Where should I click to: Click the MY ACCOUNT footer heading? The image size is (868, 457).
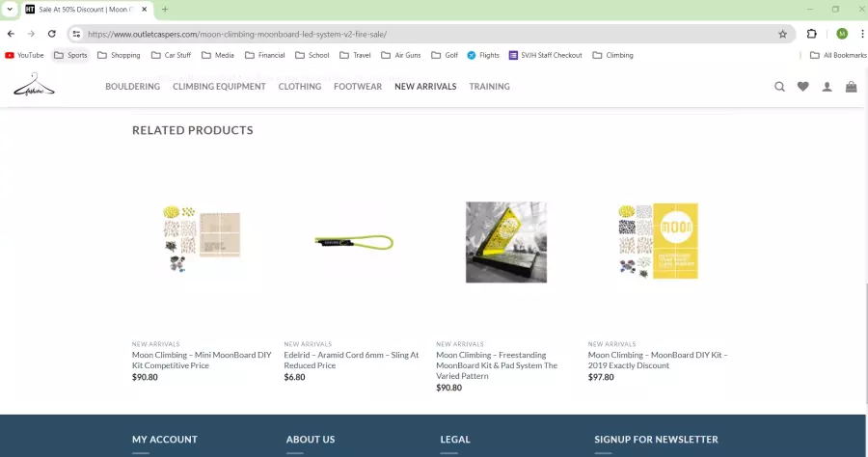(164, 440)
